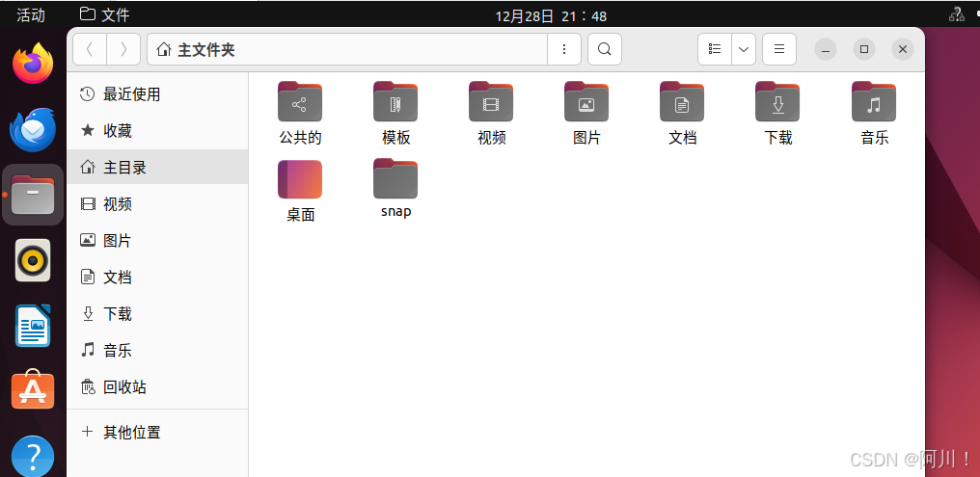Viewport: 980px width, 477px height.
Task: Open the 模板 templates folder
Action: 395,113
